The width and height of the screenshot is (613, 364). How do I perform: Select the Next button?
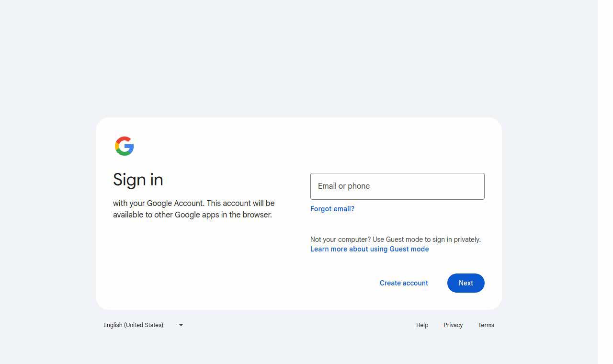[465, 283]
